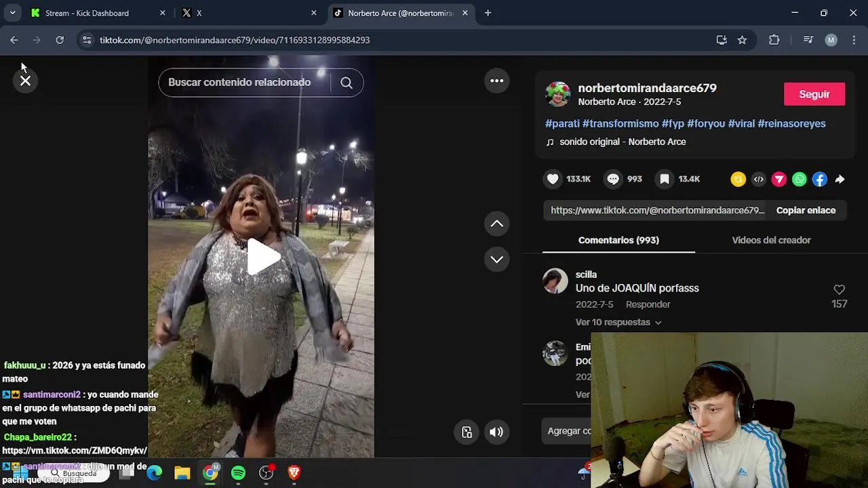Open norbertomirandaarce679 profile name
The height and width of the screenshot is (488, 868).
point(647,88)
